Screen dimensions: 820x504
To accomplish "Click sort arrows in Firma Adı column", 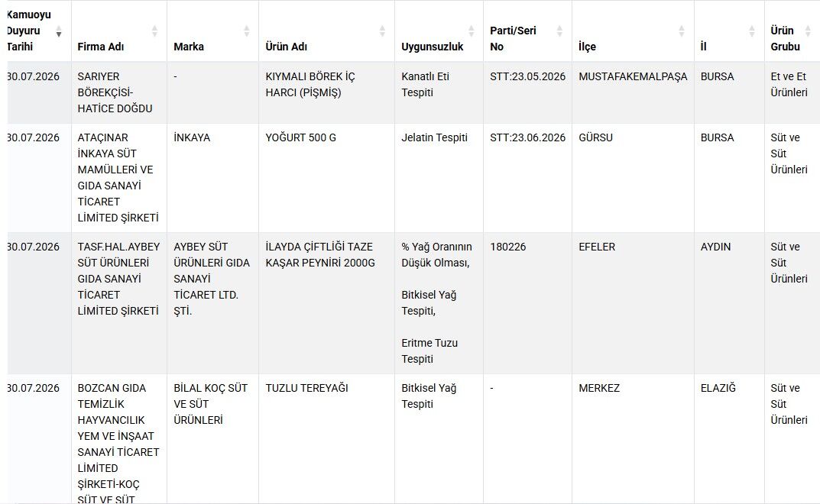I will 155,31.
